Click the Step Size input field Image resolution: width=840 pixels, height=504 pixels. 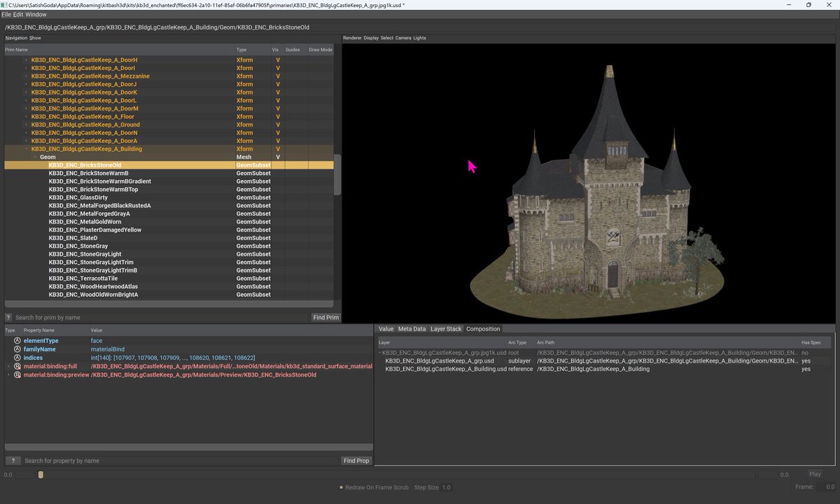click(x=447, y=487)
